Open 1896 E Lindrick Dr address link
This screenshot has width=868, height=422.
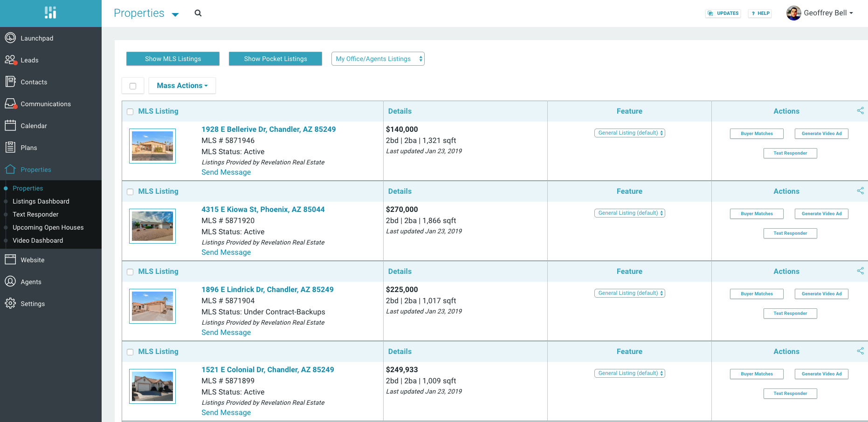[268, 290]
